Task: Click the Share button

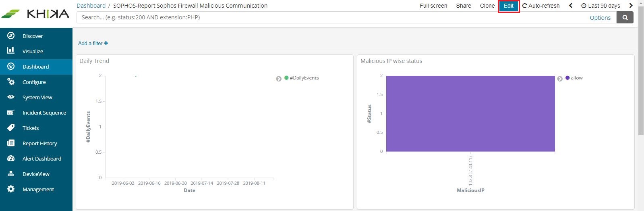Action: tap(464, 6)
